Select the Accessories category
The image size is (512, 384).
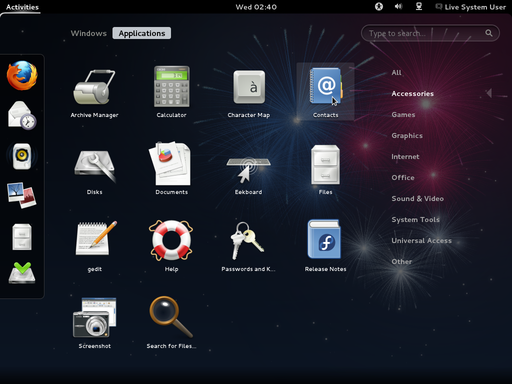point(413,94)
